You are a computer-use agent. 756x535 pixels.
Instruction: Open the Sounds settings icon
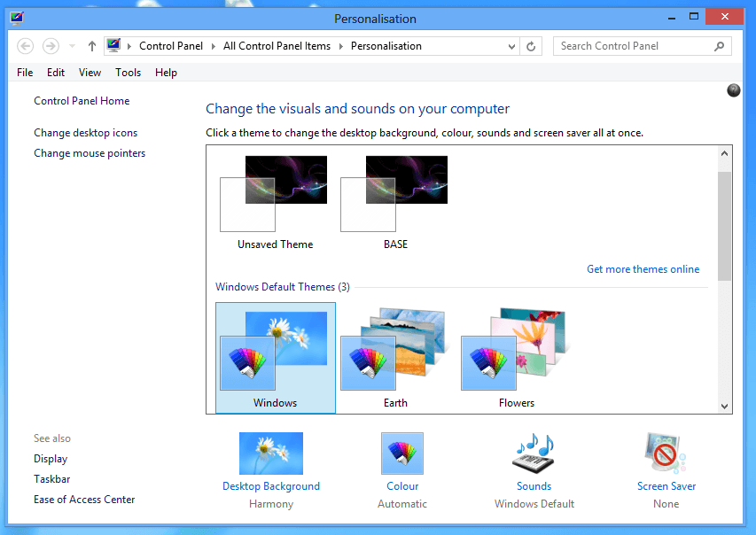point(534,453)
